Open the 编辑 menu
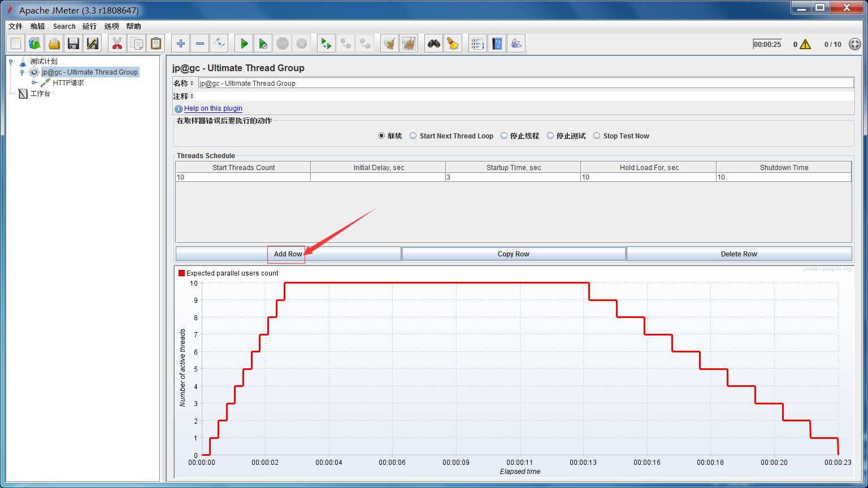 click(37, 26)
